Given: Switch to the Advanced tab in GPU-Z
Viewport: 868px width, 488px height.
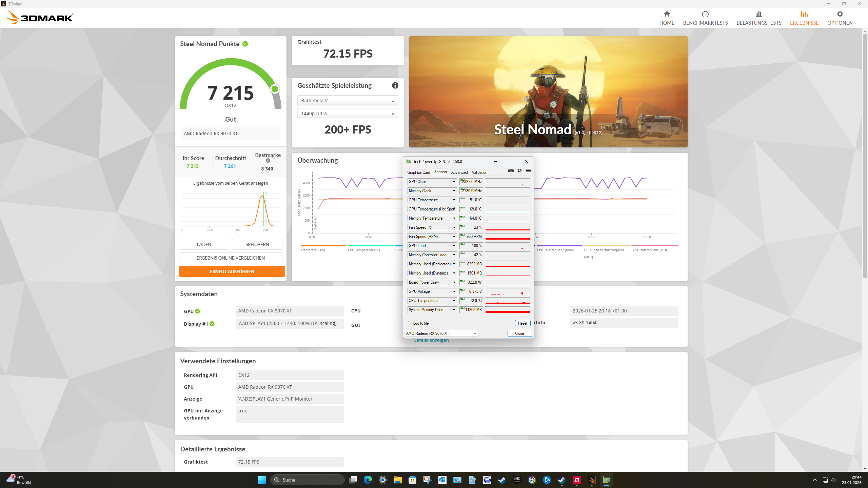Looking at the screenshot, I should pos(459,172).
